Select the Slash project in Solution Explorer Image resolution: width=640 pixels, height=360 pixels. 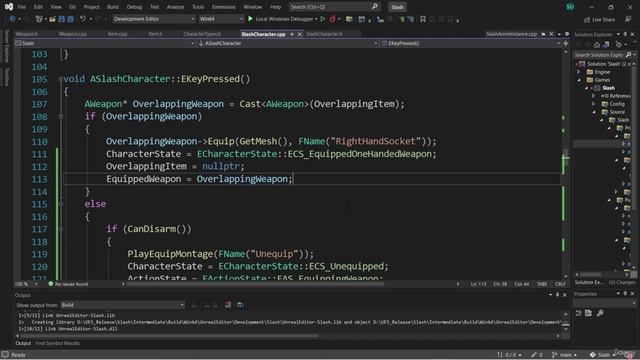click(608, 88)
